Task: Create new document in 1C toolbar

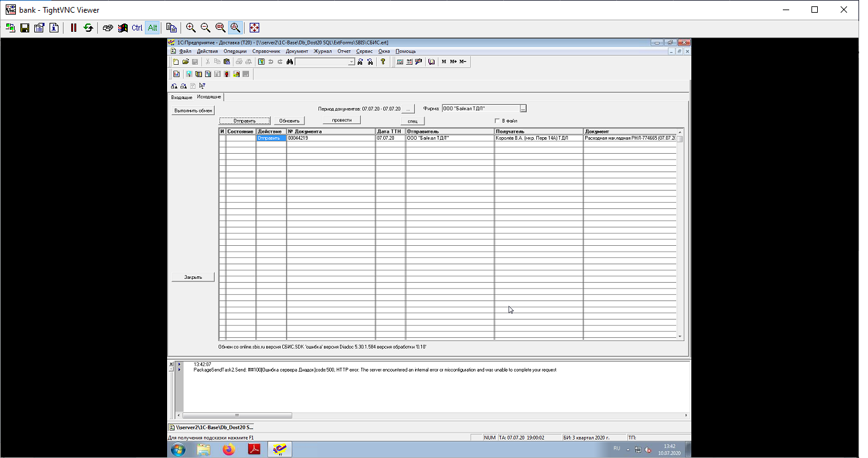Action: (x=176, y=62)
